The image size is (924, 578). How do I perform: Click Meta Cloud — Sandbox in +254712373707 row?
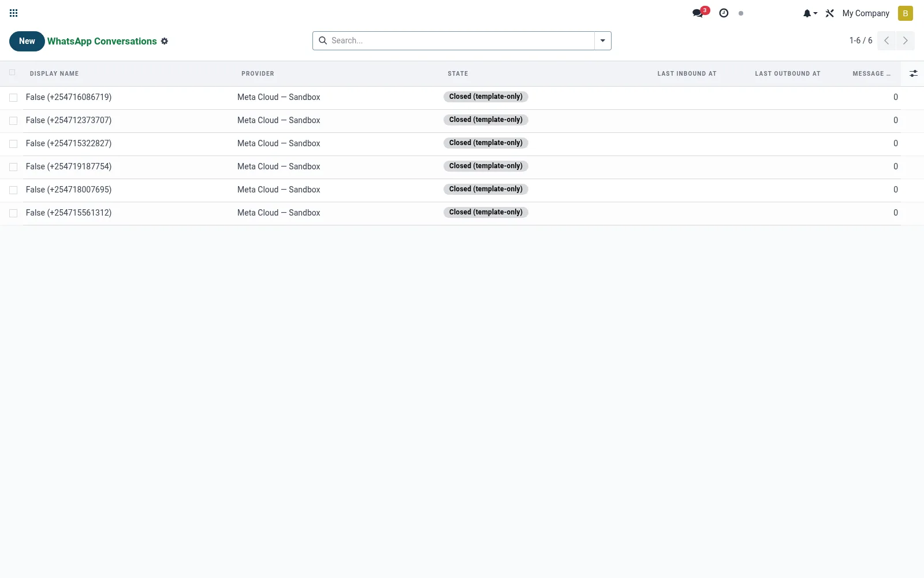278,120
